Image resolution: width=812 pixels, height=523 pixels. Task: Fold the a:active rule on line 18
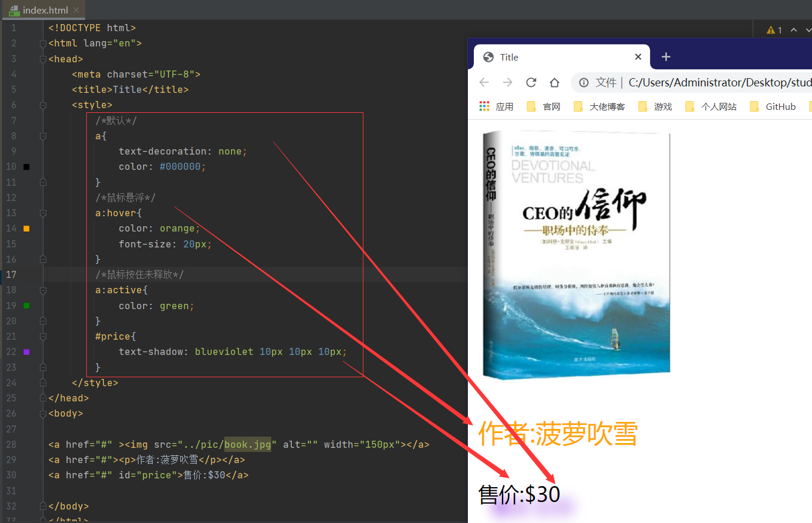pyautogui.click(x=43, y=290)
